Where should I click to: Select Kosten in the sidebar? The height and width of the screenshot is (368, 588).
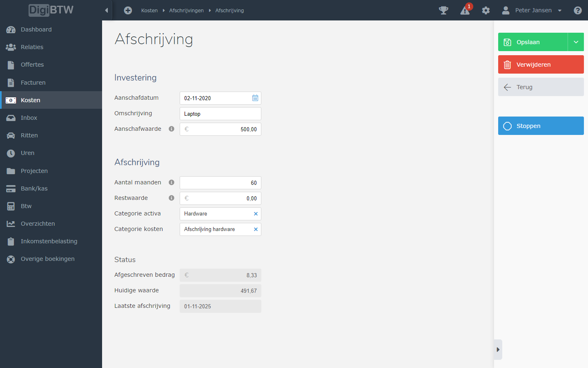(51, 100)
